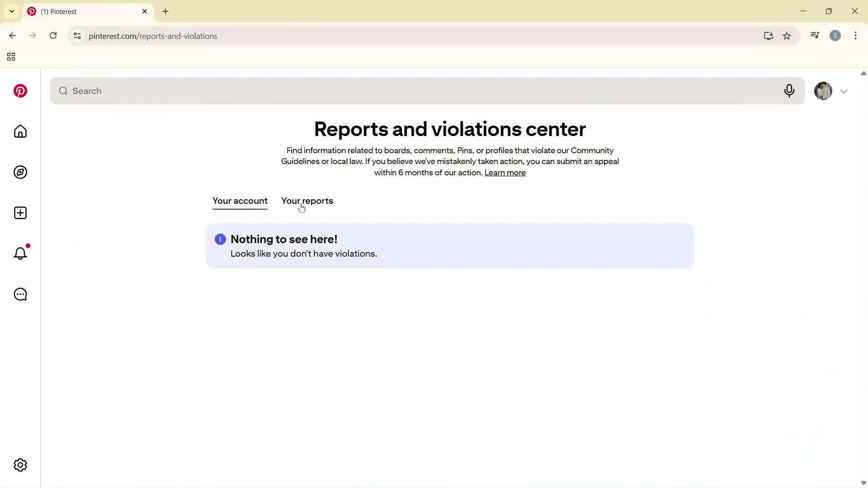Screen dimensions: 868x488
Task: Select the Explore compass icon
Action: (x=20, y=172)
